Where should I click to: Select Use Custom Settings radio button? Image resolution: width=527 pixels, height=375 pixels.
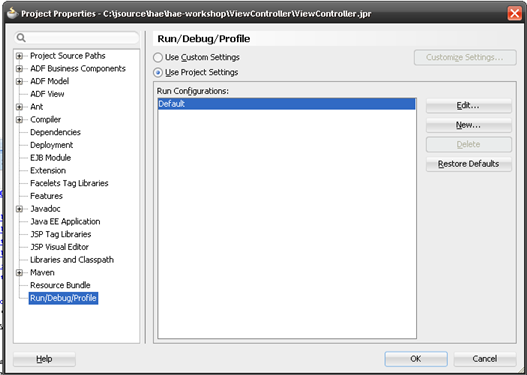pos(158,57)
